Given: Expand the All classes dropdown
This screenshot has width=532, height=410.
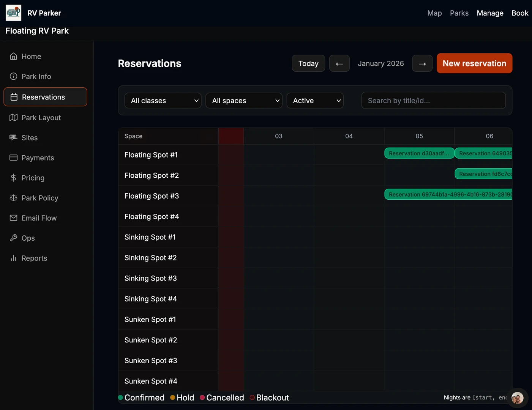Looking at the screenshot, I should tap(163, 101).
